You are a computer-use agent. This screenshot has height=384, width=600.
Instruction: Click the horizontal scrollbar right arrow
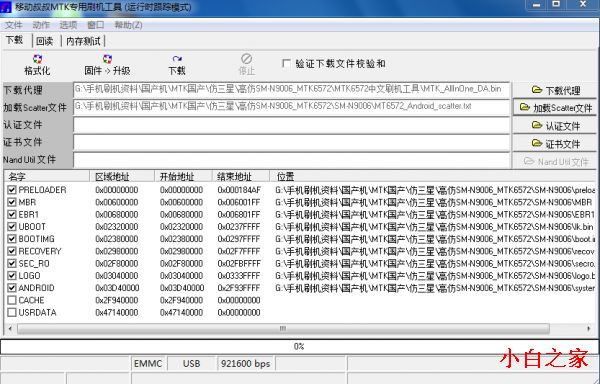(589, 329)
